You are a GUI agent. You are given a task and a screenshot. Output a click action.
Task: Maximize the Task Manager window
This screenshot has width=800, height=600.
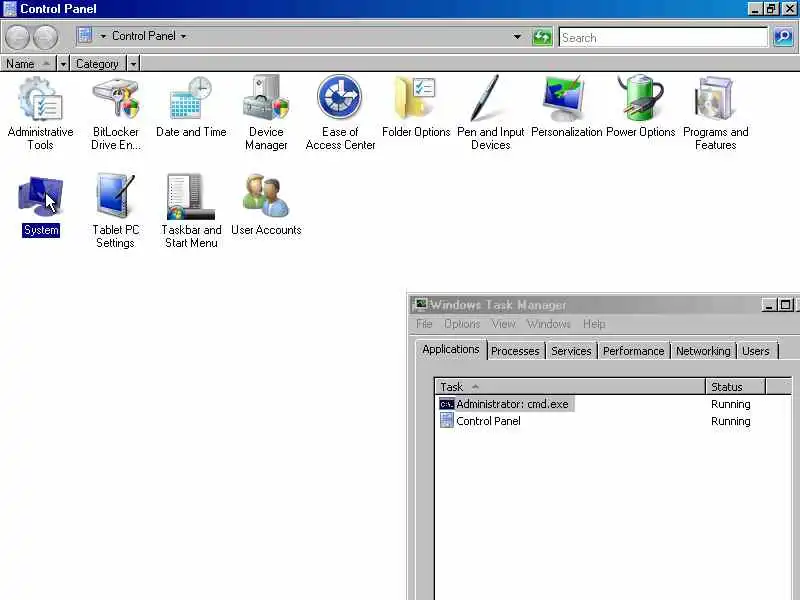785,305
